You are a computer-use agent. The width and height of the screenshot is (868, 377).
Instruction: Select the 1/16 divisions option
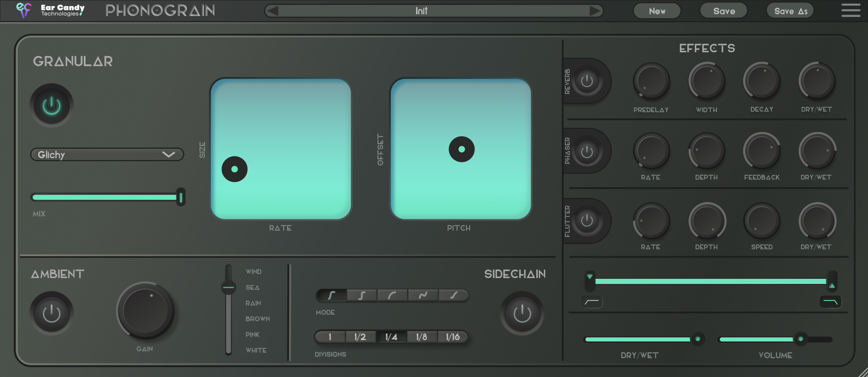tap(452, 337)
